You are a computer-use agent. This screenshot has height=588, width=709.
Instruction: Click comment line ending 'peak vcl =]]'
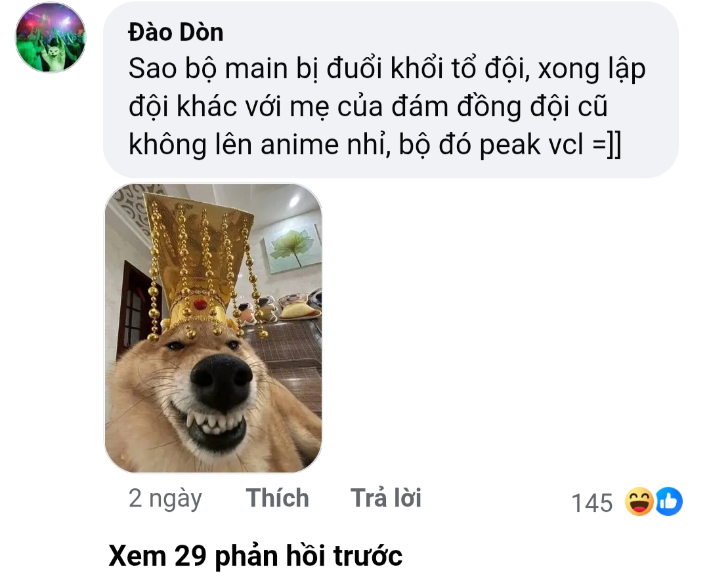pos(375,144)
